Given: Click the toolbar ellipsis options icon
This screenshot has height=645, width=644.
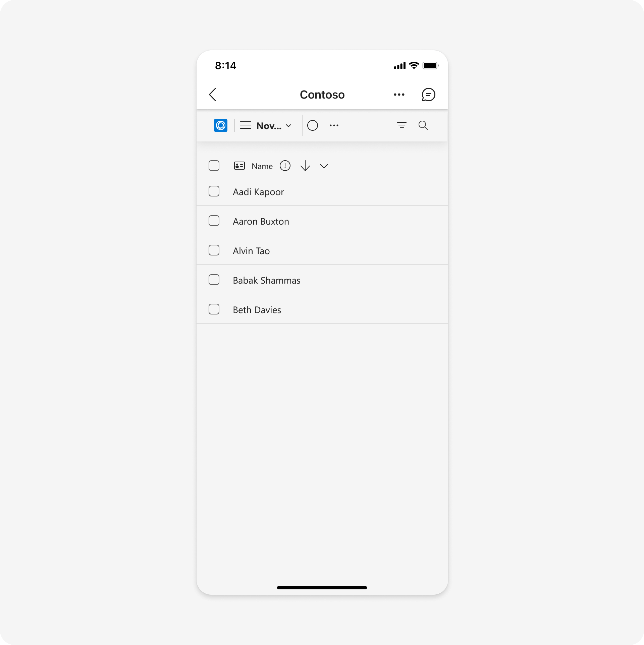Looking at the screenshot, I should point(334,125).
